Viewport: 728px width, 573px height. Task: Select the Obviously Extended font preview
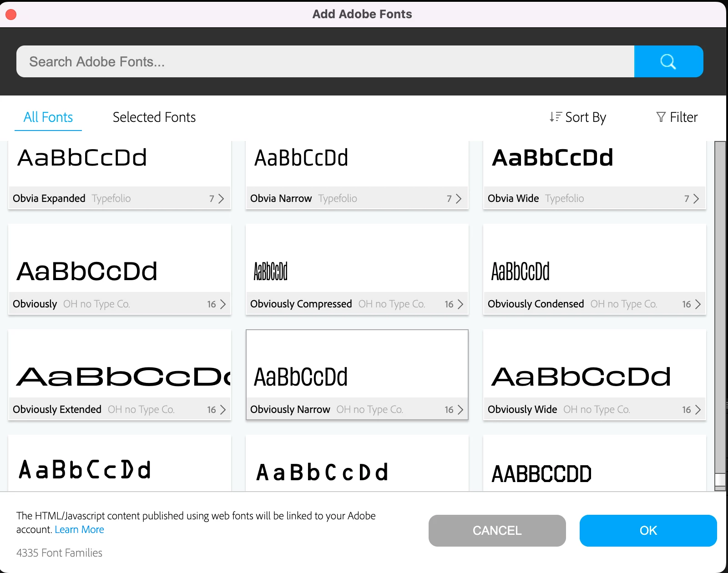(120, 364)
